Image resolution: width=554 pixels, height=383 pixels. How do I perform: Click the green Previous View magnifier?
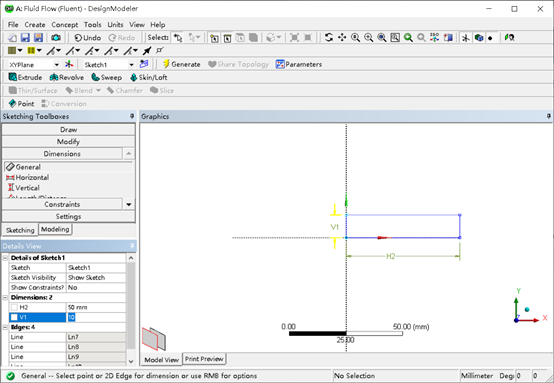(x=408, y=37)
